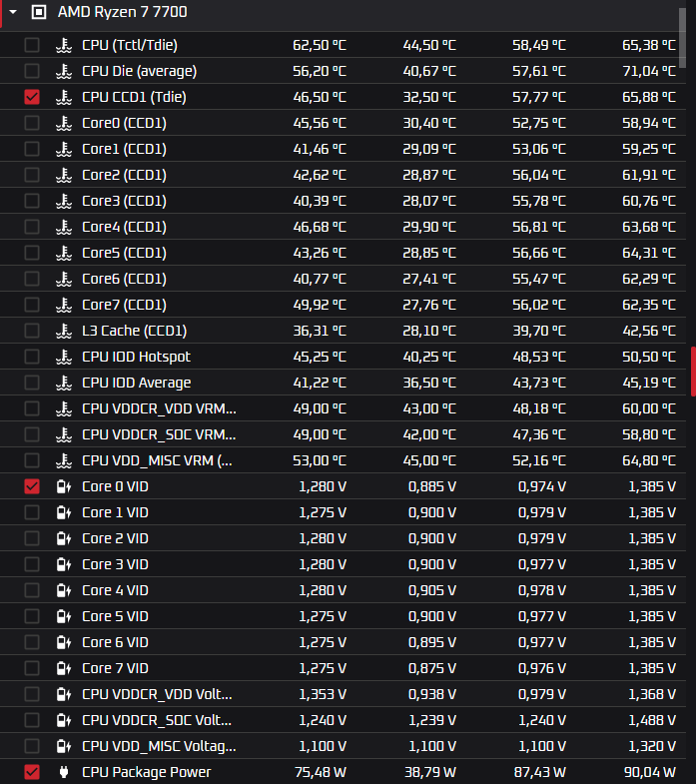The height and width of the screenshot is (784, 696).
Task: Click the temperature icon of Core3 (CCD1)
Action: click(x=64, y=201)
